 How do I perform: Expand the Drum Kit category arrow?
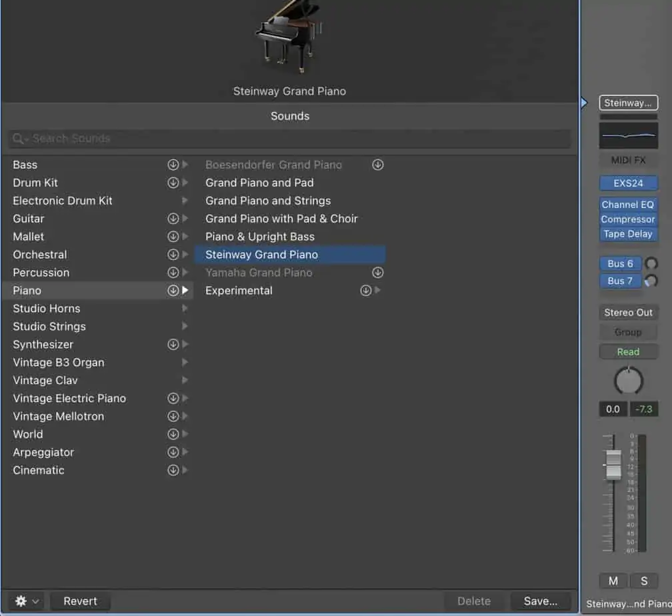pyautogui.click(x=185, y=183)
